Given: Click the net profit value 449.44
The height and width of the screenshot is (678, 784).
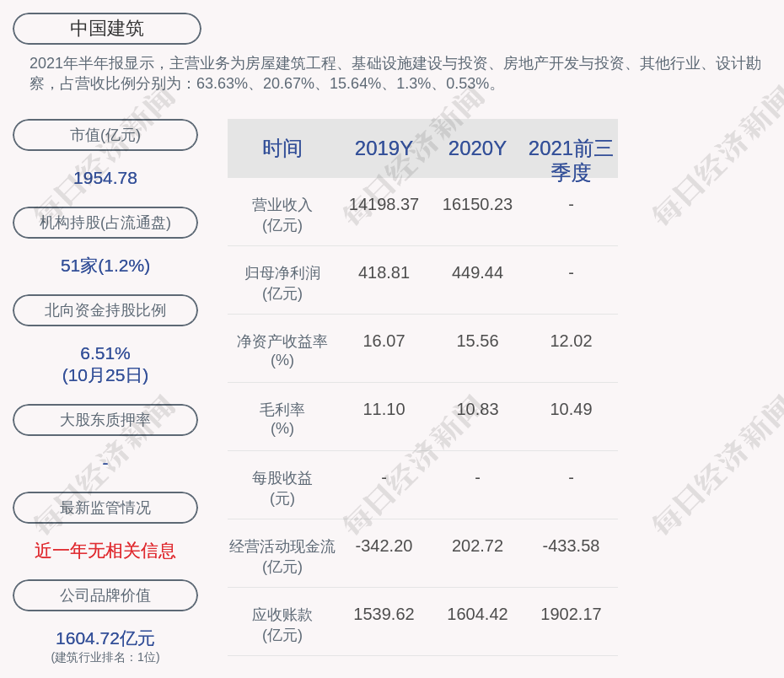Looking at the screenshot, I should (x=477, y=272).
